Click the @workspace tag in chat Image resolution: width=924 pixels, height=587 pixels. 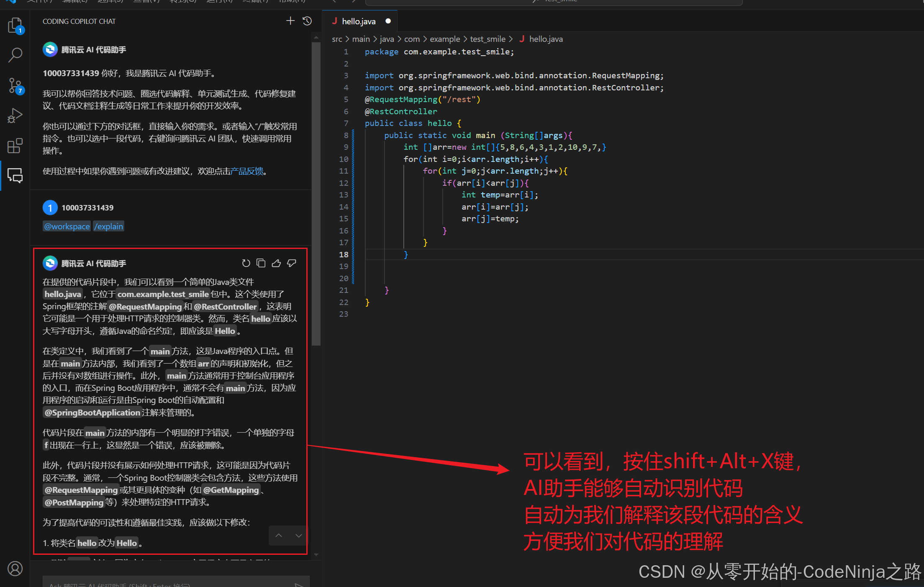(x=67, y=226)
